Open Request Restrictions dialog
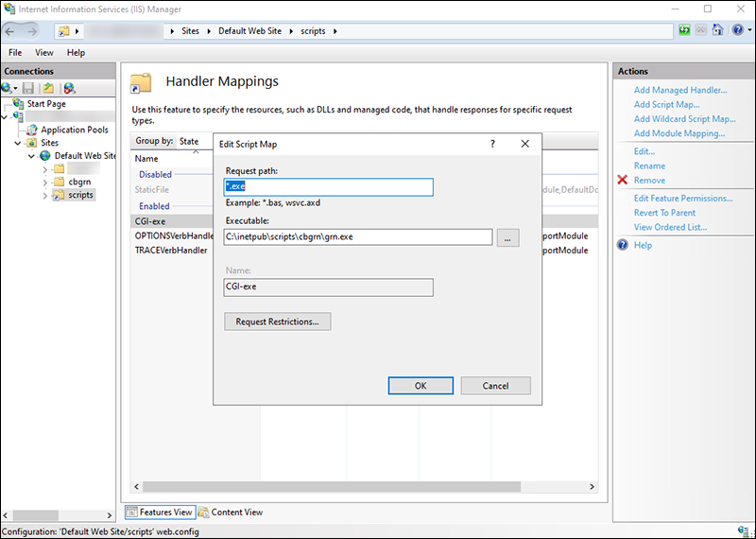 277,322
